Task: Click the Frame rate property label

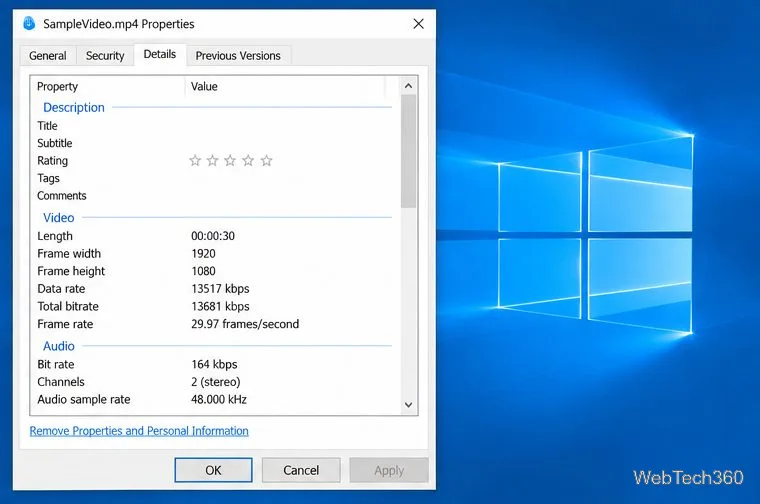Action: tap(65, 324)
